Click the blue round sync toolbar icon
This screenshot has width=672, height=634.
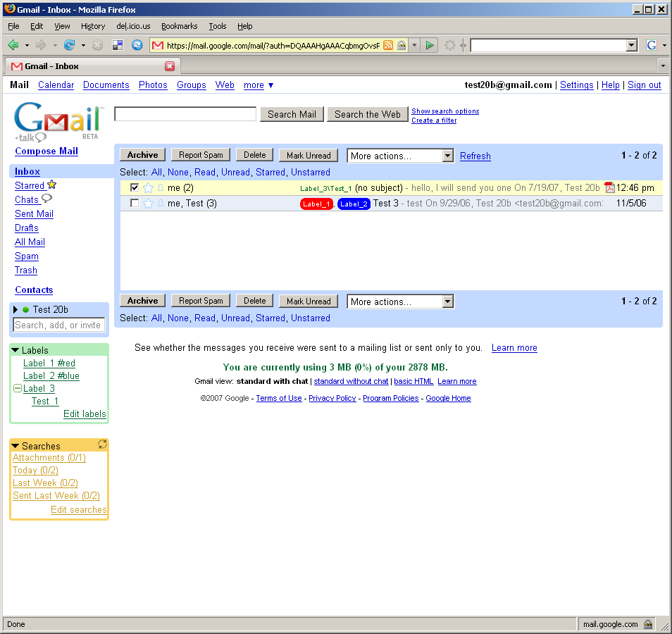(137, 45)
